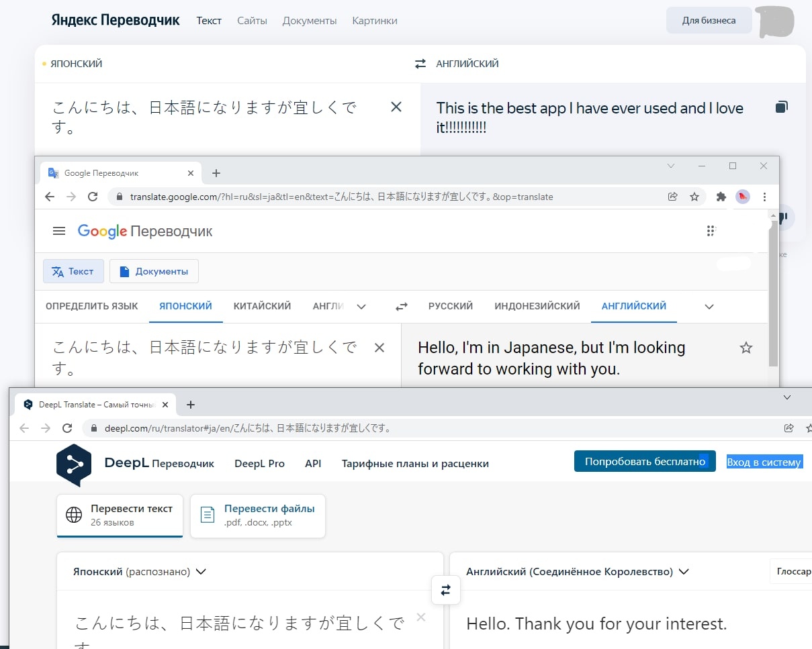Select АНГЛИЙСКИЙ target language tab in Google Translate
Viewport: 812px width, 649px height.
(634, 306)
